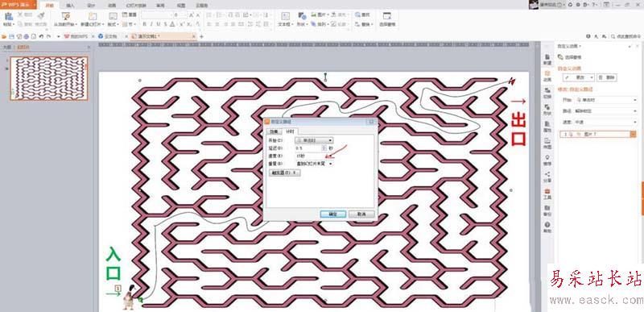Click 选择窗格 in animation pane
This screenshot has width=644, height=312.
click(569, 57)
